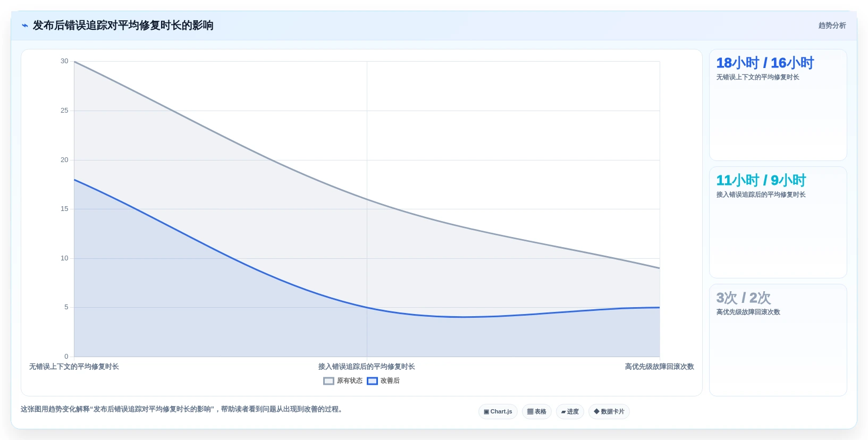Image resolution: width=868 pixels, height=440 pixels.
Task: Toggle the 改善后 legend swatch
Action: pyautogui.click(x=372, y=381)
